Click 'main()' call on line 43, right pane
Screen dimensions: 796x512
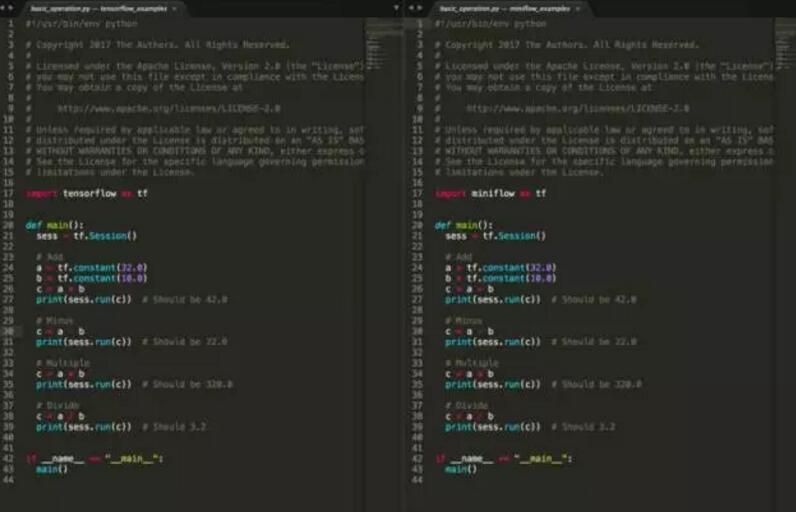[x=461, y=469]
